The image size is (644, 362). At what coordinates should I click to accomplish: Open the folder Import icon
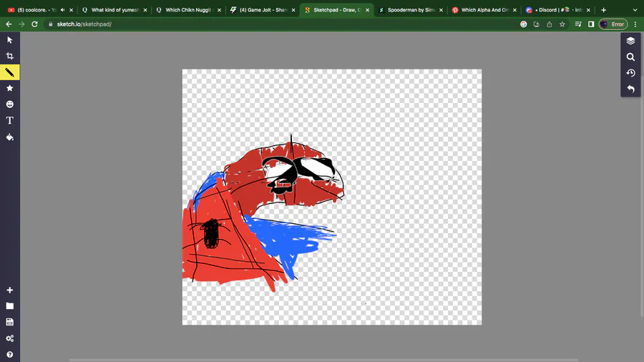pos(10,306)
